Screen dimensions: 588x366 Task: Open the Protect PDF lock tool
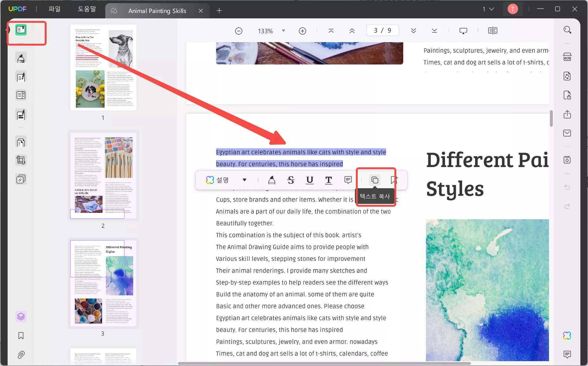(567, 95)
